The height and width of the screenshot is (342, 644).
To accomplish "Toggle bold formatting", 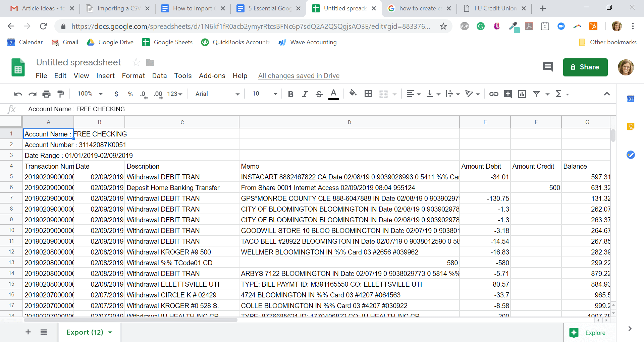I will (290, 94).
